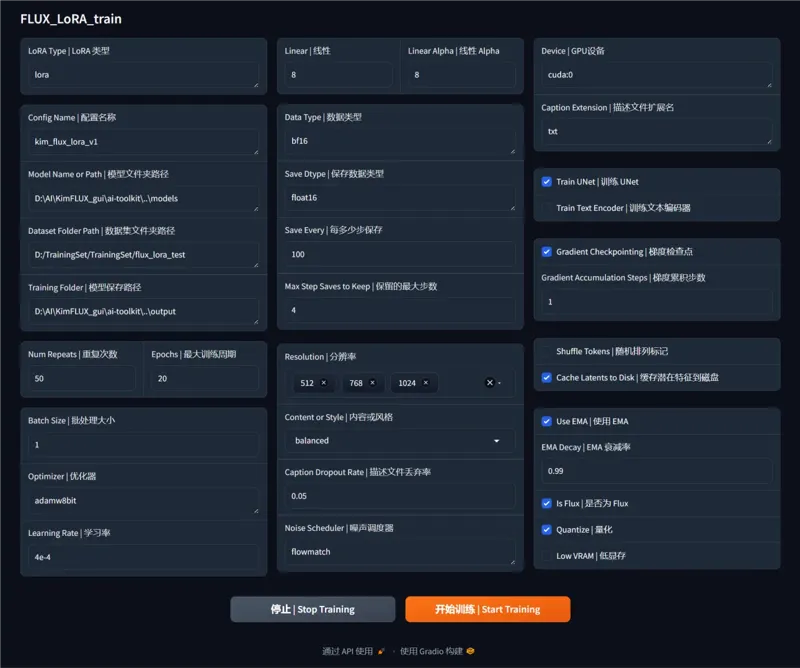Edit the Save Dtype field
Viewport: 800px width, 668px height.
pyautogui.click(x=400, y=197)
